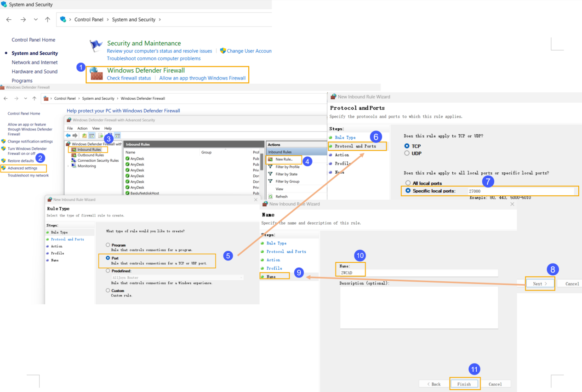Open recent locations chevron in System and Security window
The image size is (582, 392).
point(35,20)
